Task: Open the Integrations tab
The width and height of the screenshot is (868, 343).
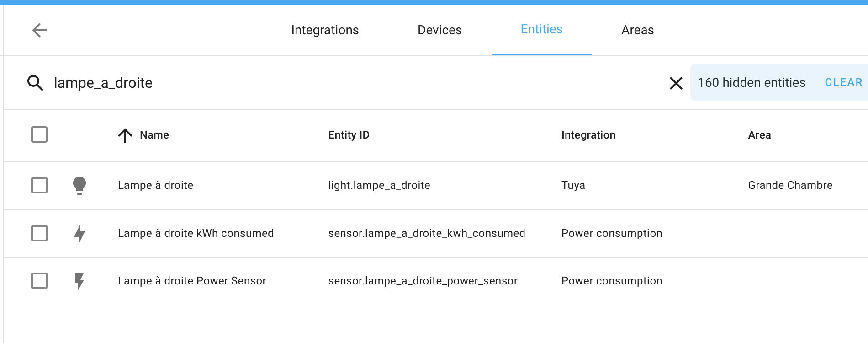Action: click(x=325, y=30)
